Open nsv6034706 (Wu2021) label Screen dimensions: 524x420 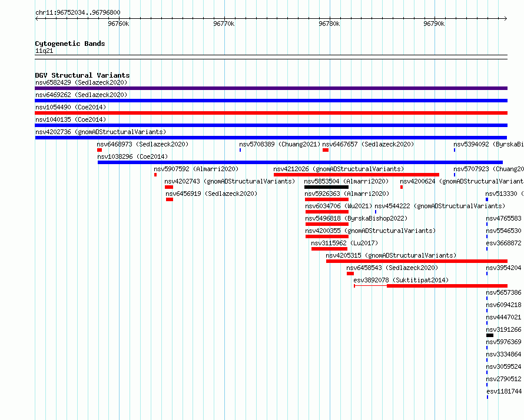[x=339, y=206]
